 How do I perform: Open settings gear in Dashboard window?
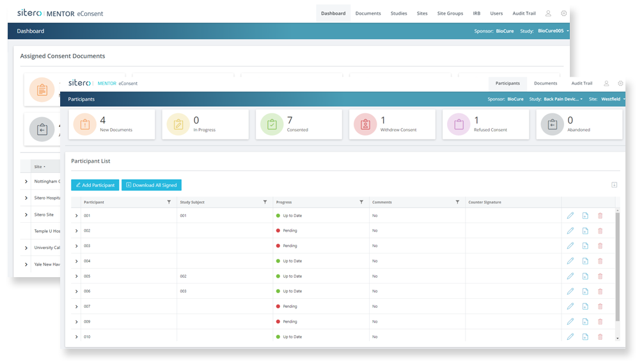coord(564,13)
